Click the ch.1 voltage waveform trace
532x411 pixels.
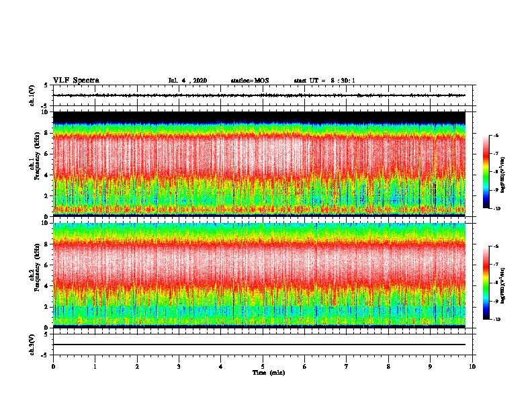click(259, 95)
